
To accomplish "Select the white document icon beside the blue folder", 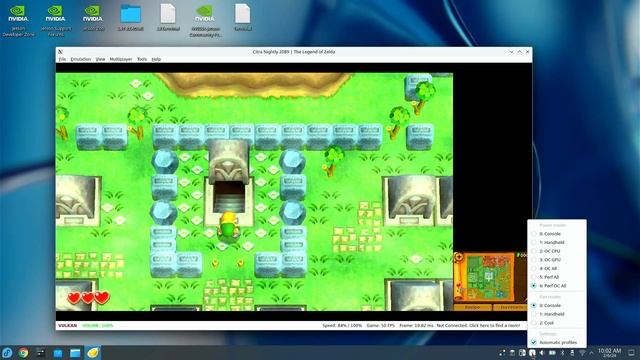I will coord(168,14).
